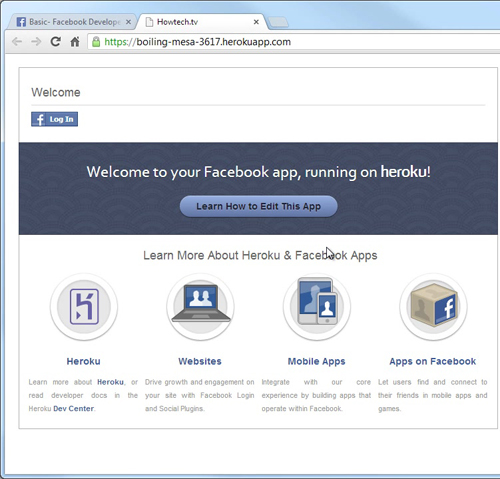This screenshot has width=500, height=479.
Task: Close the Howtech.tv tab
Action: point(256,22)
